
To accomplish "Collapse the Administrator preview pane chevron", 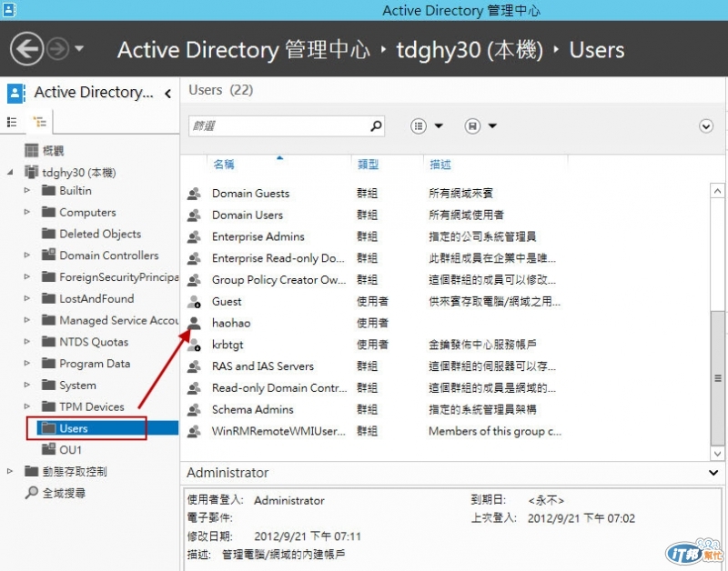I will pos(713,473).
